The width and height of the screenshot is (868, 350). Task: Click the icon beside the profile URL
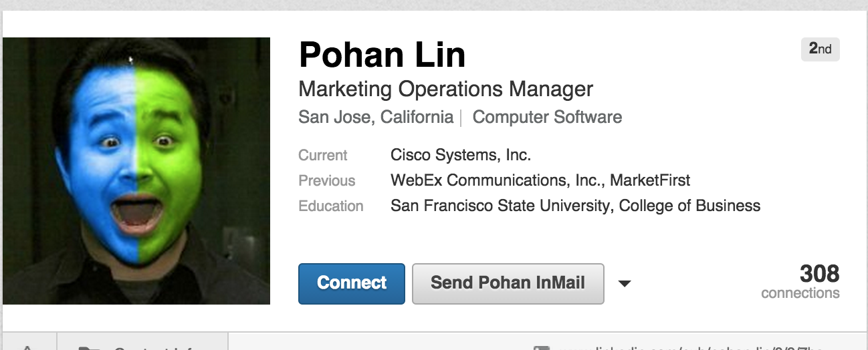pyautogui.click(x=542, y=347)
